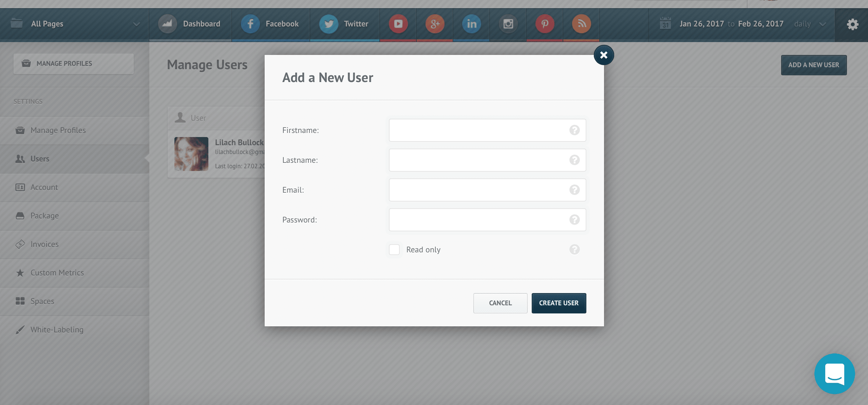Open Package settings
The image size is (868, 405).
pyautogui.click(x=74, y=216)
